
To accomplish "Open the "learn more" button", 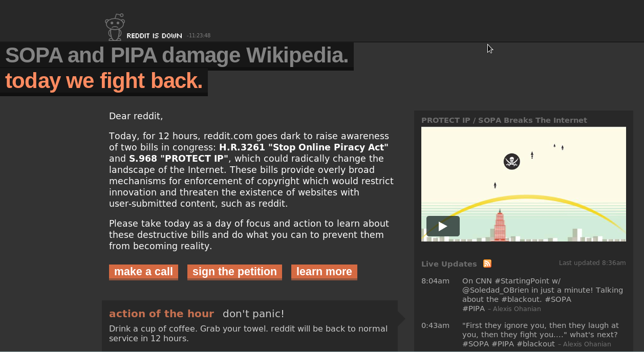I will pos(324,272).
